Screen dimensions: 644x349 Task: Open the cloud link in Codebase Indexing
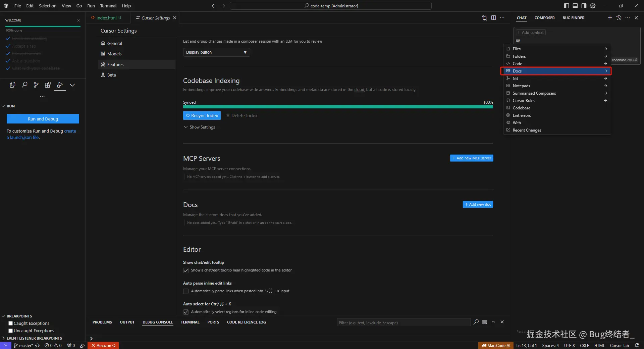pos(359,90)
